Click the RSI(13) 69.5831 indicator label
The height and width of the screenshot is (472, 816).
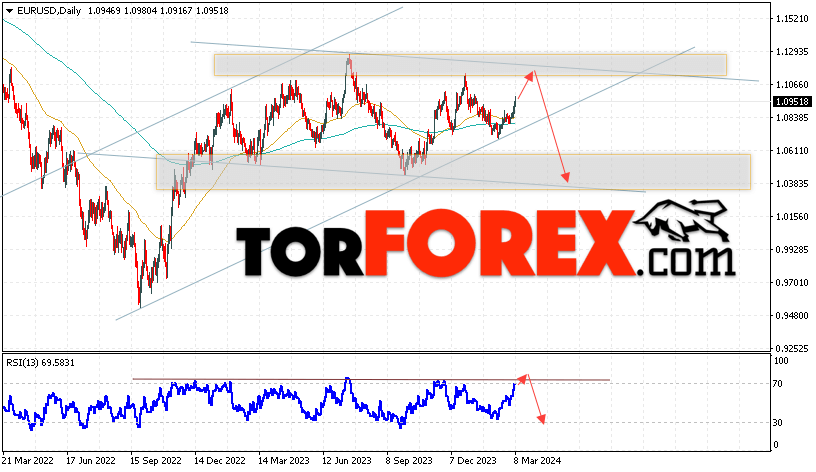click(40, 363)
